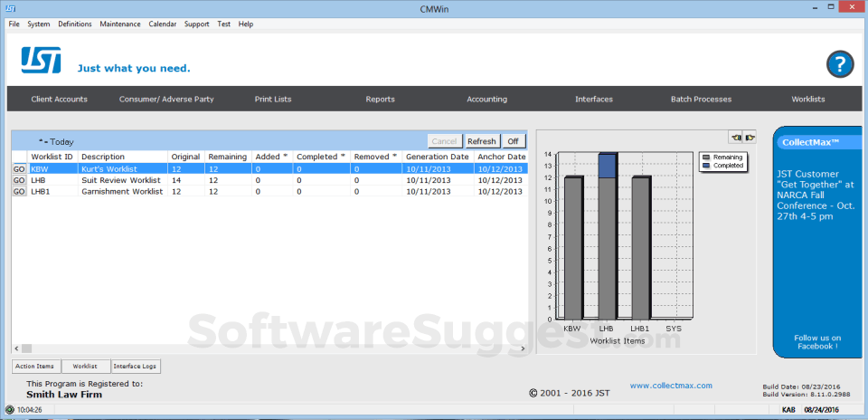Click Follow us on Facebook link
Screen dimensions: 868x420
[817, 342]
